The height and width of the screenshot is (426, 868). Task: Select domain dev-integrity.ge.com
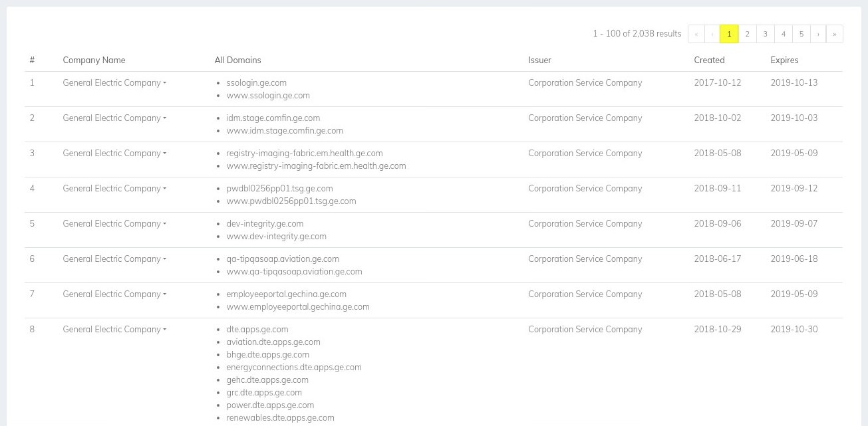(x=265, y=224)
